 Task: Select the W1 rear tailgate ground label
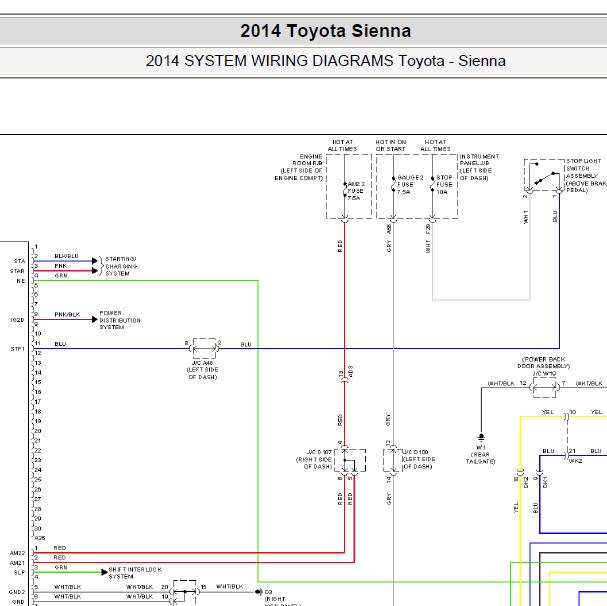tap(480, 454)
